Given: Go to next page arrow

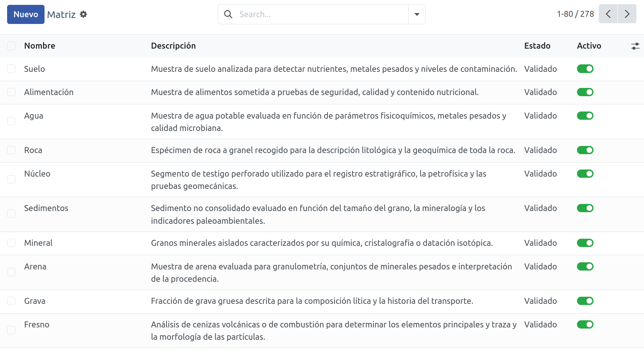Looking at the screenshot, I should (x=627, y=14).
